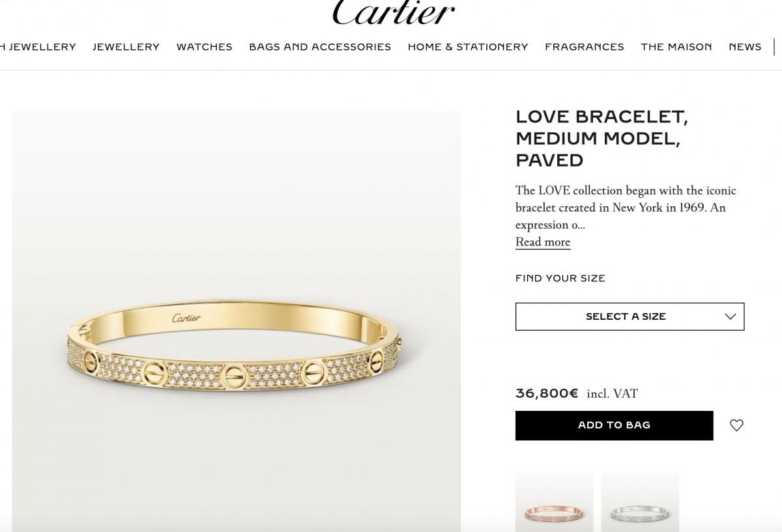Viewport: 782px width, 532px height.
Task: Click the Find Your Size label
Action: tap(560, 278)
